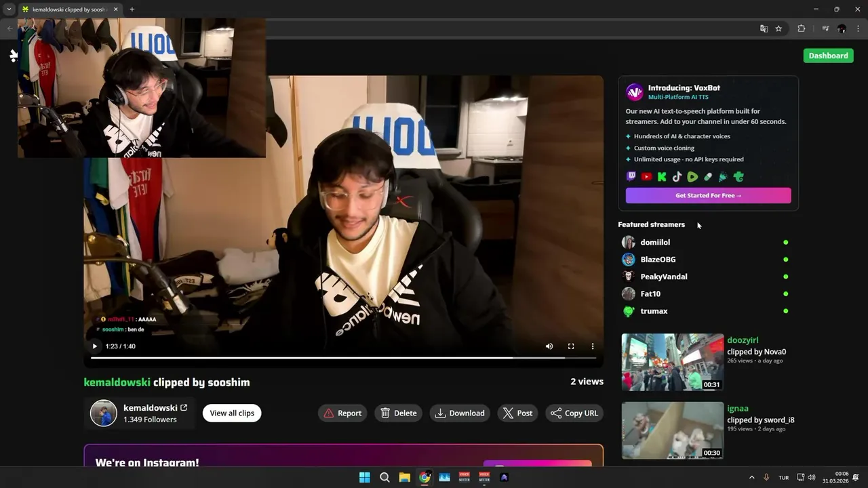The width and height of the screenshot is (868, 488).
Task: Open doozyirl clip thumbnail
Action: coord(673,362)
